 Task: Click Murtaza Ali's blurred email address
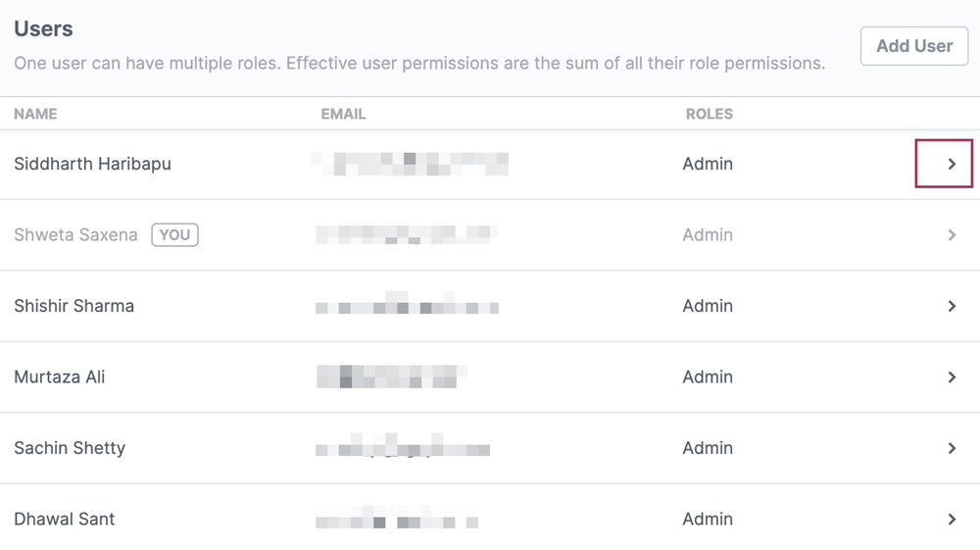point(392,376)
